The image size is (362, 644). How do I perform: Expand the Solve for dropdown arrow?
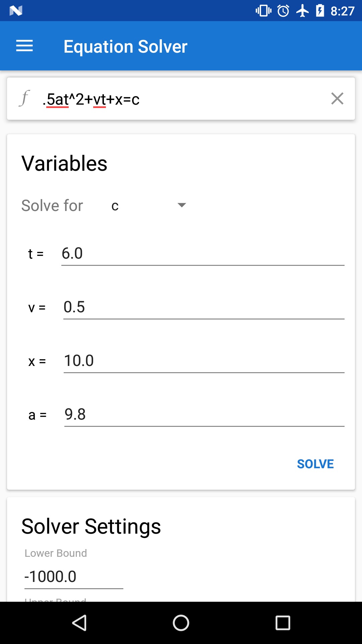[182, 205]
